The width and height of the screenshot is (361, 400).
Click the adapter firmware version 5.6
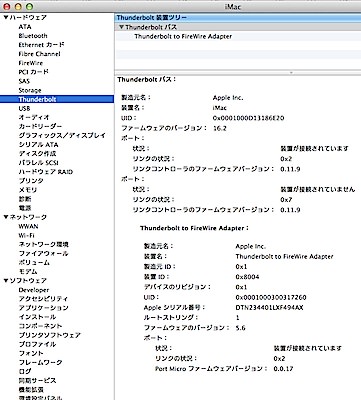click(240, 328)
